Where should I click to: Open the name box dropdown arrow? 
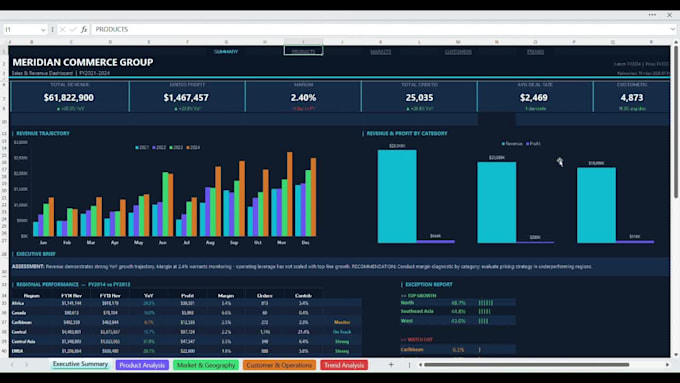point(43,29)
